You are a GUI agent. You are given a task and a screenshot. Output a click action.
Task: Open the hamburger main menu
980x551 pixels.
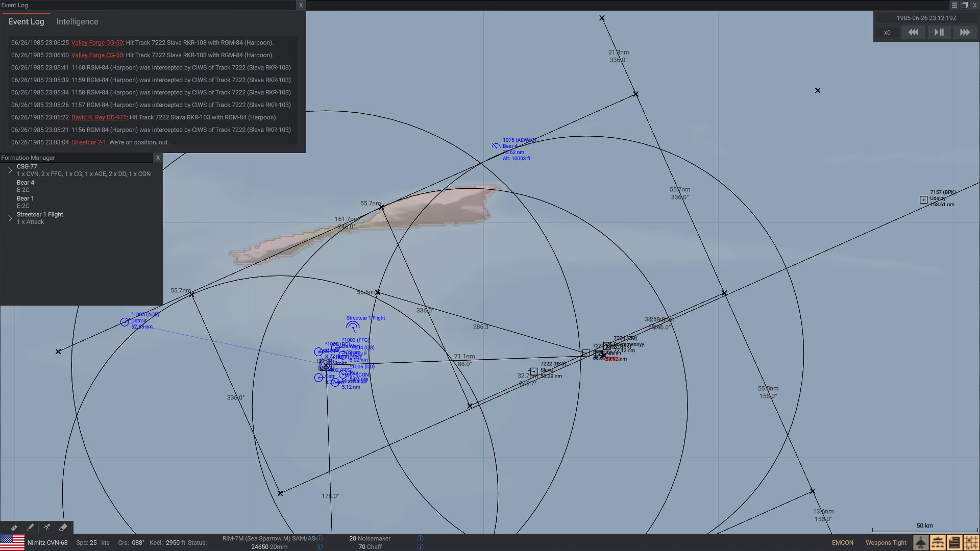tap(954, 5)
